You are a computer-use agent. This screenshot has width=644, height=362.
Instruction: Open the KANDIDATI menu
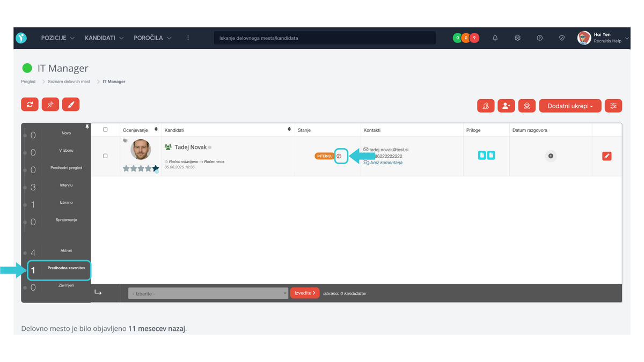click(102, 38)
